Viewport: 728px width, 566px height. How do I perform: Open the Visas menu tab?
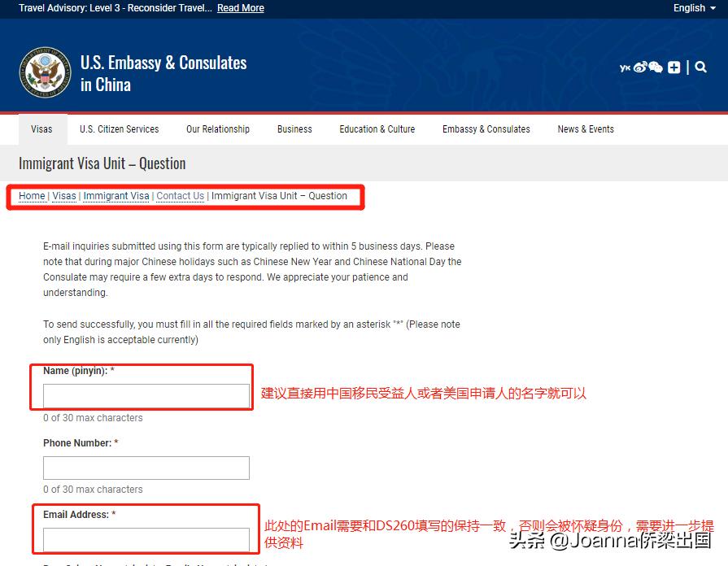41,129
